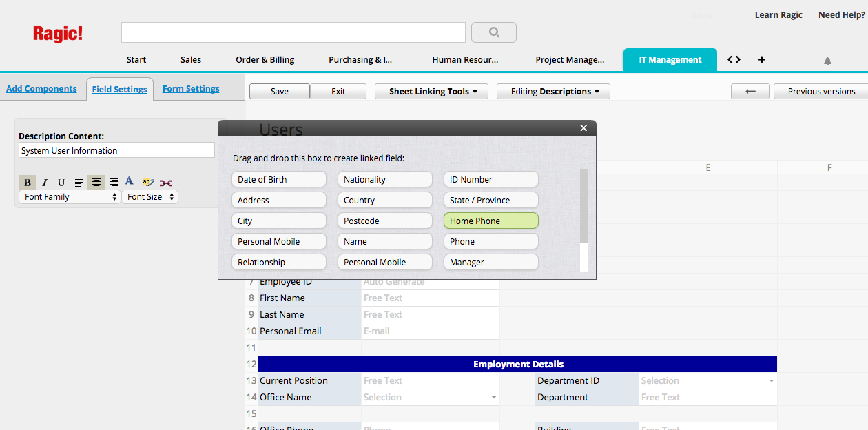The height and width of the screenshot is (430, 868).
Task: Open the notification bell
Action: coord(827,61)
